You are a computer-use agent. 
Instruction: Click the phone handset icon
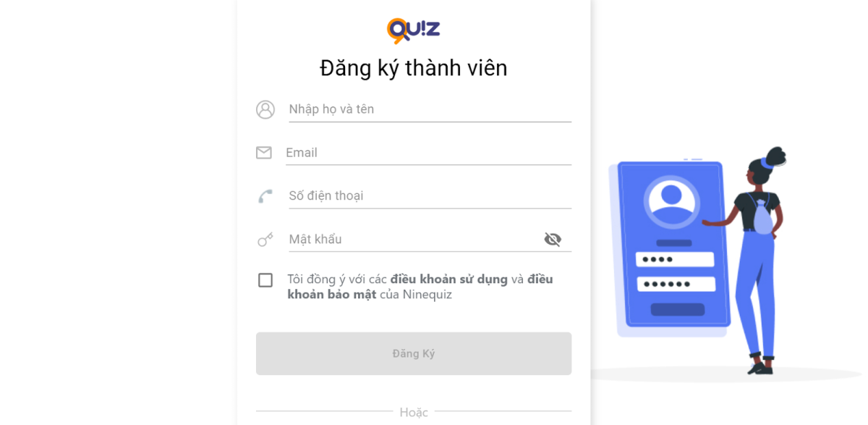pos(265,196)
